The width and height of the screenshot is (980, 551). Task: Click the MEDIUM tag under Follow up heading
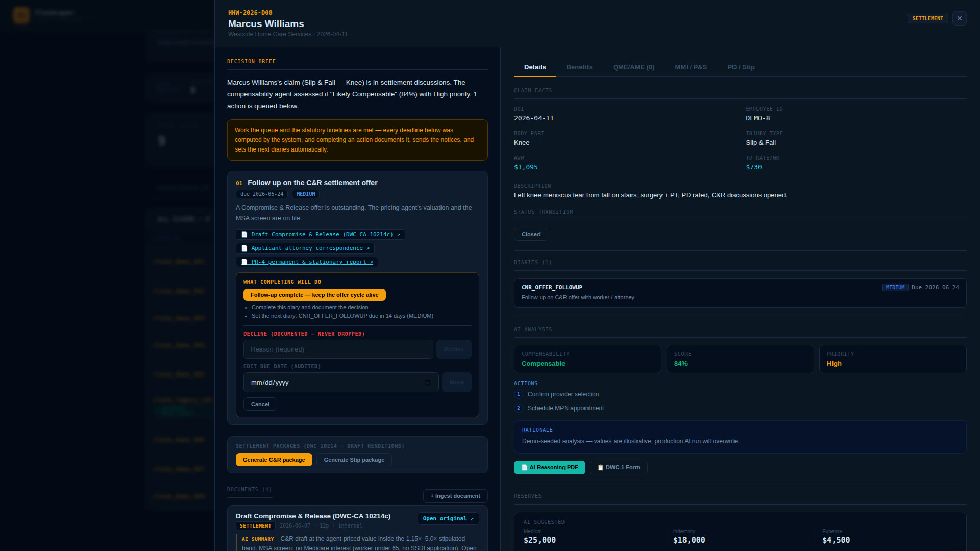(306, 194)
